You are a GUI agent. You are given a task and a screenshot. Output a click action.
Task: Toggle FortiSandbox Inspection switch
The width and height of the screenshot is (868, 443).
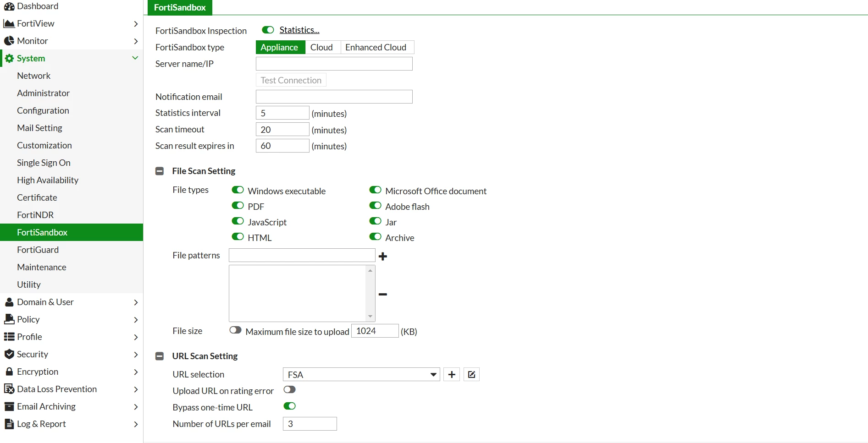tap(268, 30)
